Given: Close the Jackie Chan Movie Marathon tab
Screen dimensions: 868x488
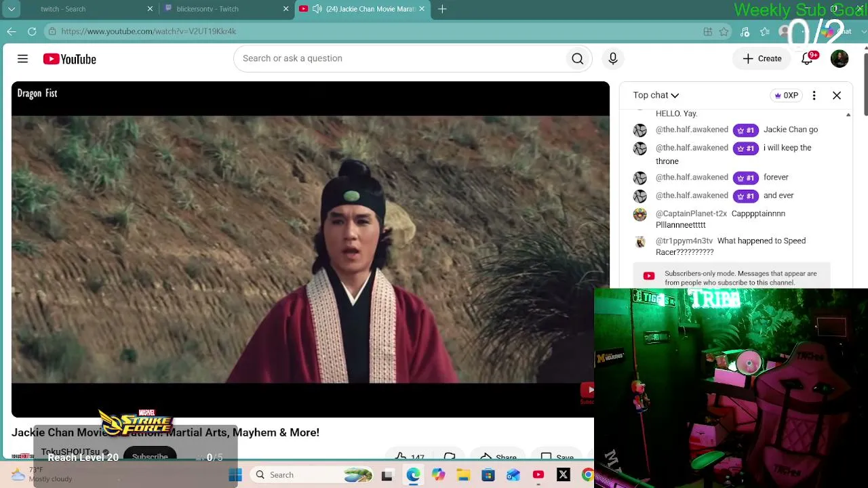Looking at the screenshot, I should 422,9.
